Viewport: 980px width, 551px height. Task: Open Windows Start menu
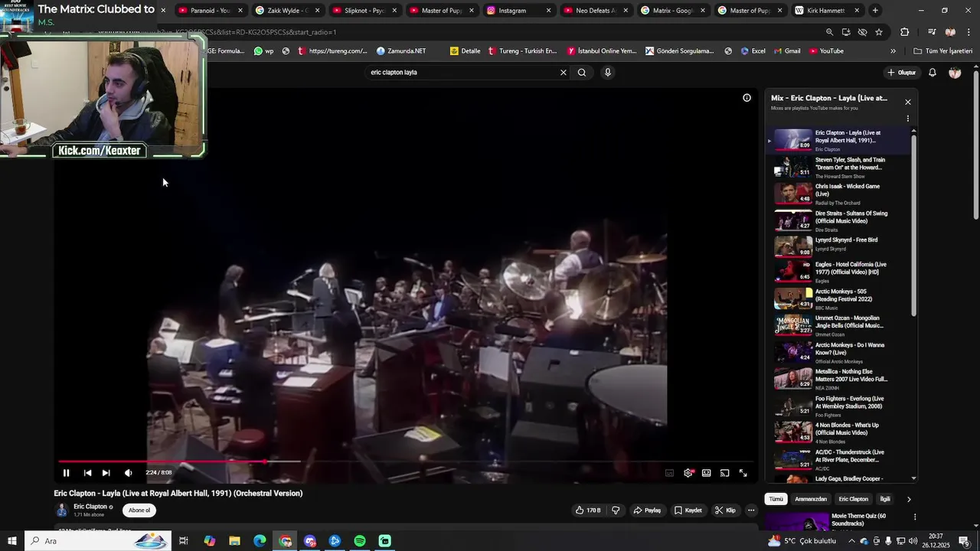click(12, 541)
